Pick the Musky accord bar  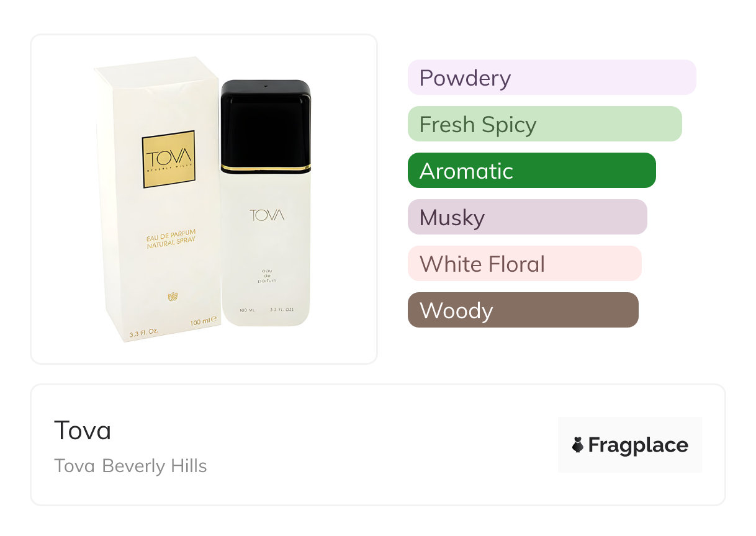point(527,217)
